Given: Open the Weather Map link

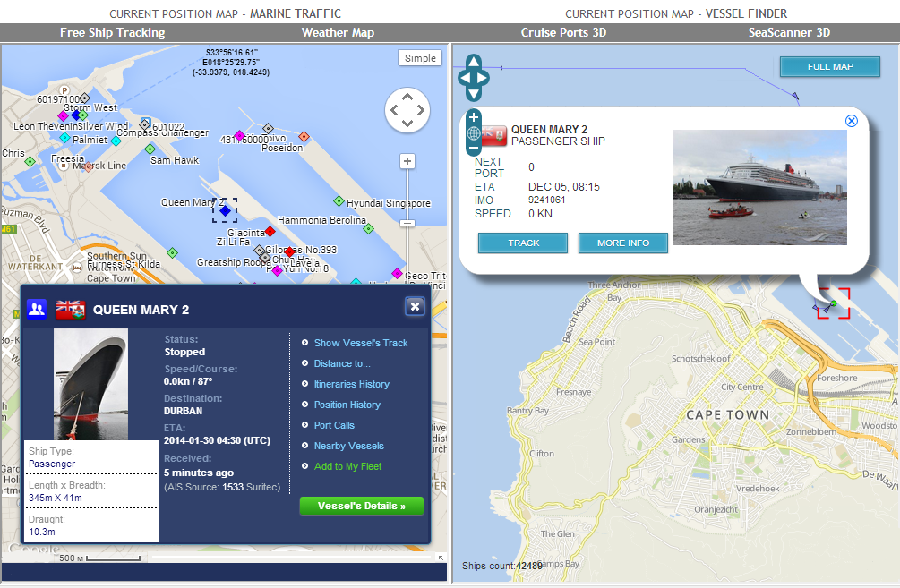Looking at the screenshot, I should [x=339, y=33].
